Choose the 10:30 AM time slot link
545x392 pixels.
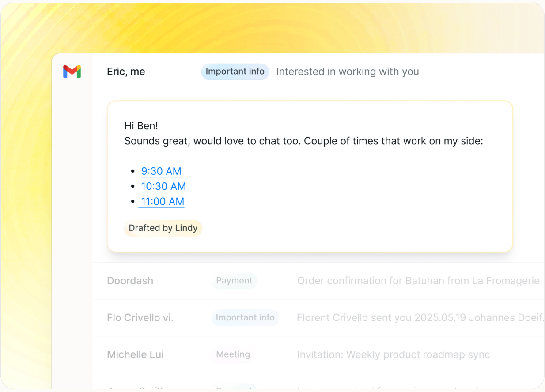click(x=163, y=186)
